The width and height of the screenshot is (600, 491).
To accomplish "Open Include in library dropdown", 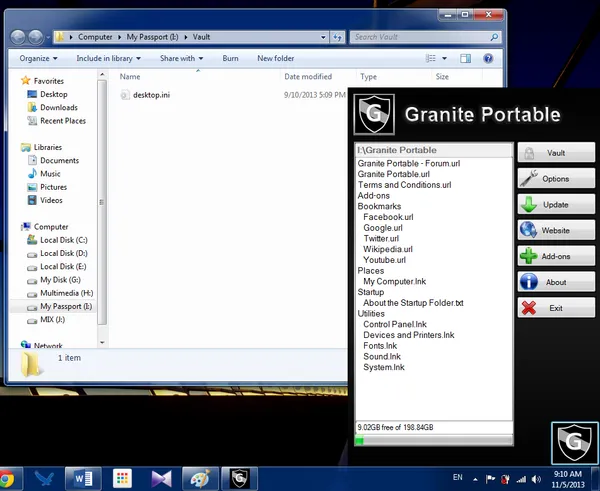I will pos(108,59).
